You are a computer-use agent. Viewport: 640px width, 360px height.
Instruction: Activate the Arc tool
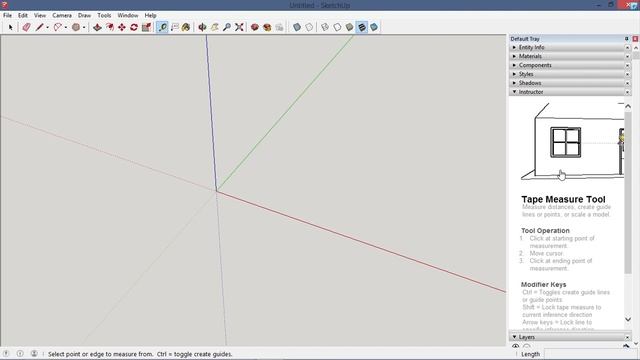click(x=58, y=27)
